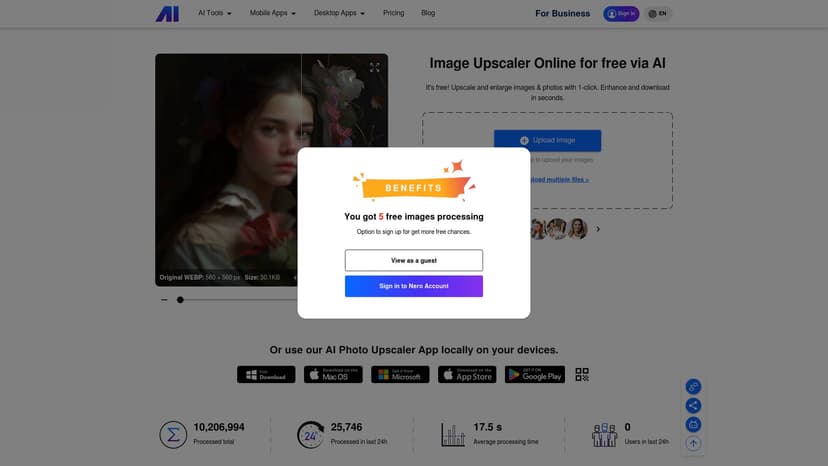Click the chatbot floating icon
Image resolution: width=828 pixels, height=466 pixels.
click(x=693, y=425)
